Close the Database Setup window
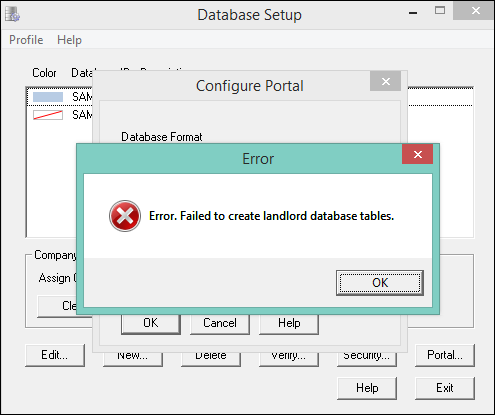 pos(476,11)
